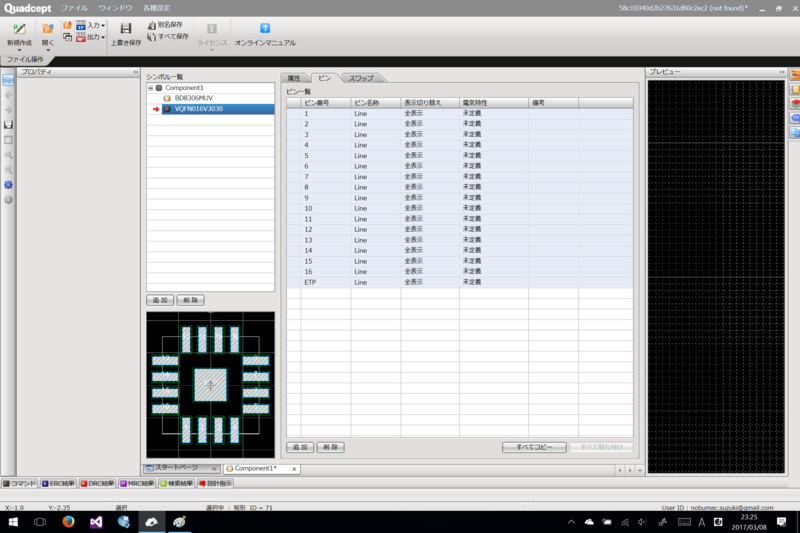Expand the arrow under 開く
The height and width of the screenshot is (533, 800).
point(48,50)
